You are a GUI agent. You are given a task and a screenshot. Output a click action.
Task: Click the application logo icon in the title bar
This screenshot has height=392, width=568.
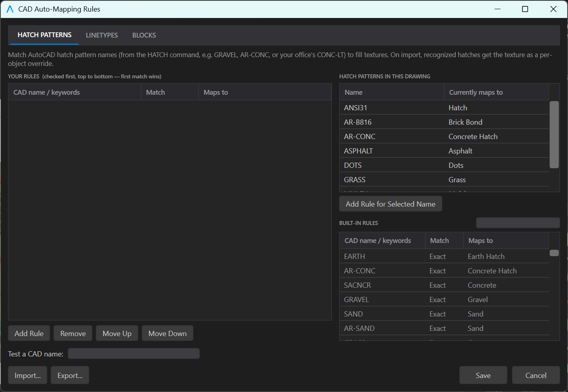pos(10,9)
